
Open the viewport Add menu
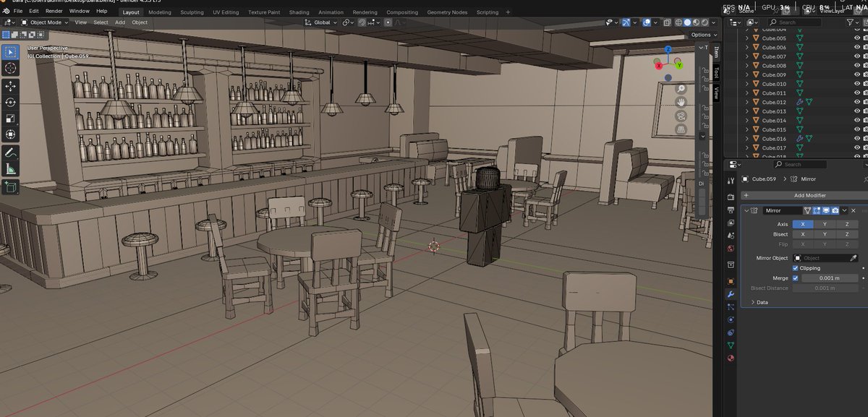tap(120, 22)
